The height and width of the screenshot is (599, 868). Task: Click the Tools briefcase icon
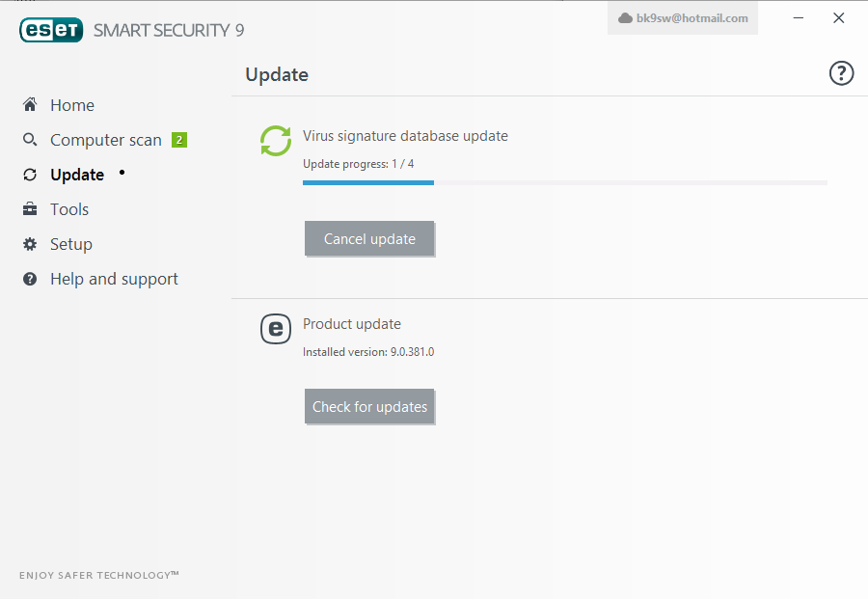click(30, 209)
